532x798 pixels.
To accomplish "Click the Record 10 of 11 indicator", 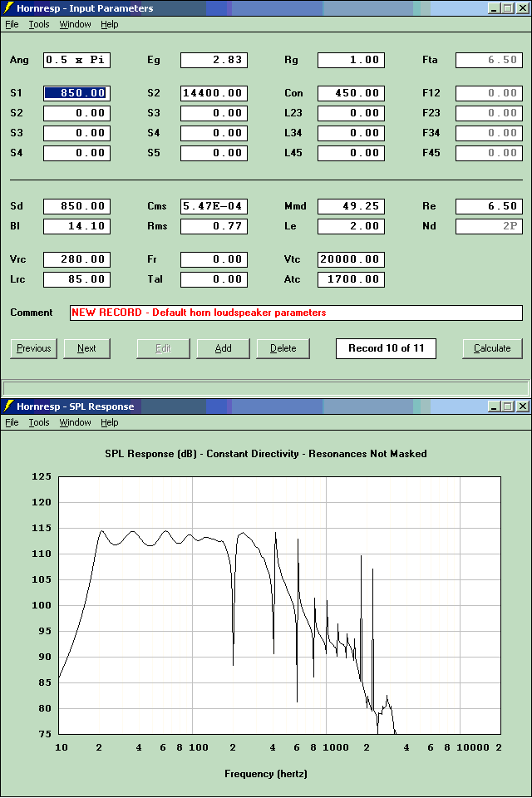I will point(386,348).
